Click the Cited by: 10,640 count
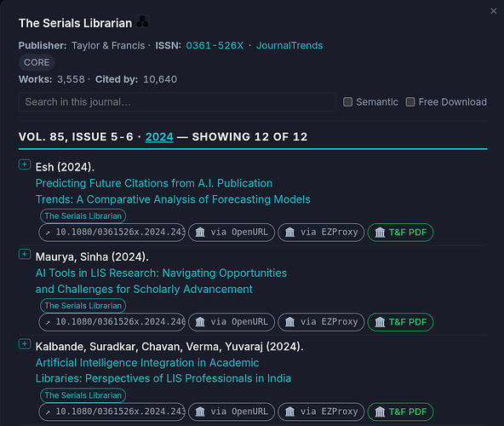Screen dimensions: 504x426 pos(136,79)
